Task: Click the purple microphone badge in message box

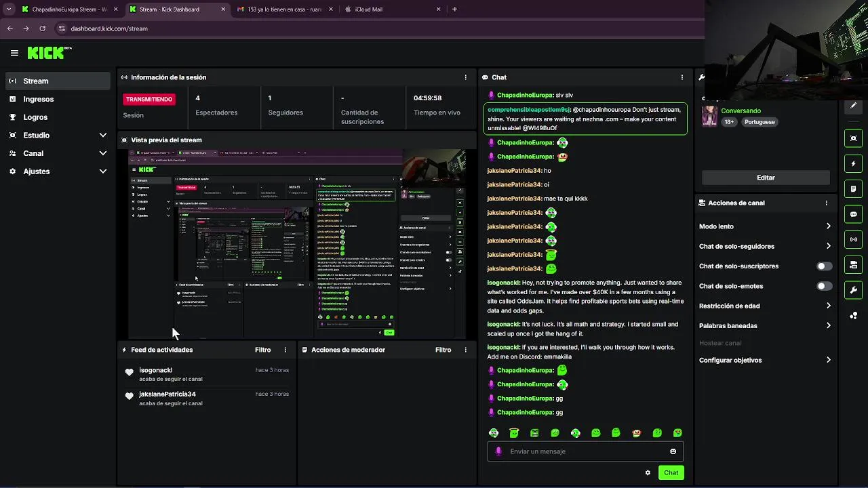Action: [498, 451]
